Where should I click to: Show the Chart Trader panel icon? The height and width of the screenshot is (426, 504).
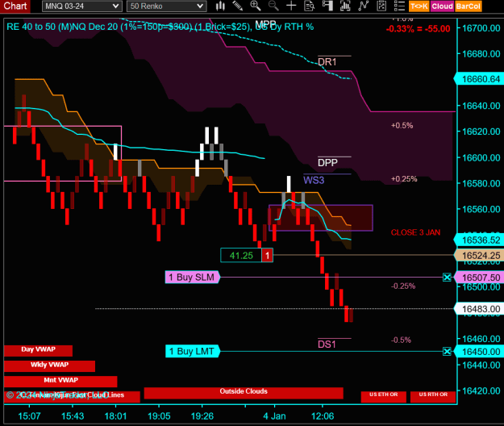(x=327, y=6)
